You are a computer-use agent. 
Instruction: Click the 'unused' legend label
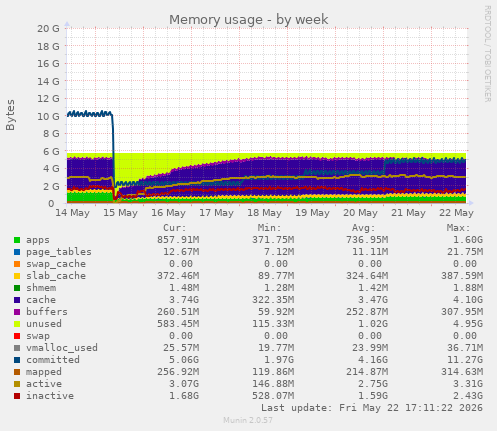click(44, 324)
